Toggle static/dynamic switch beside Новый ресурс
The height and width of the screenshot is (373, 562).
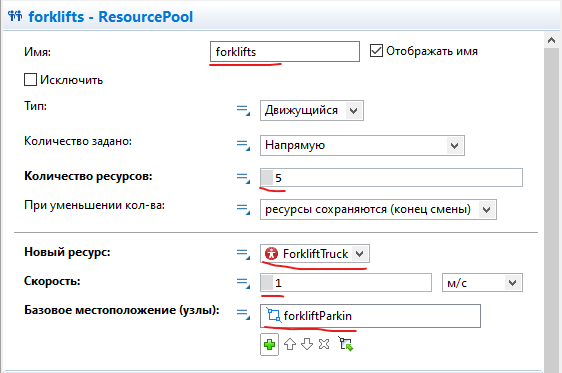pos(243,254)
